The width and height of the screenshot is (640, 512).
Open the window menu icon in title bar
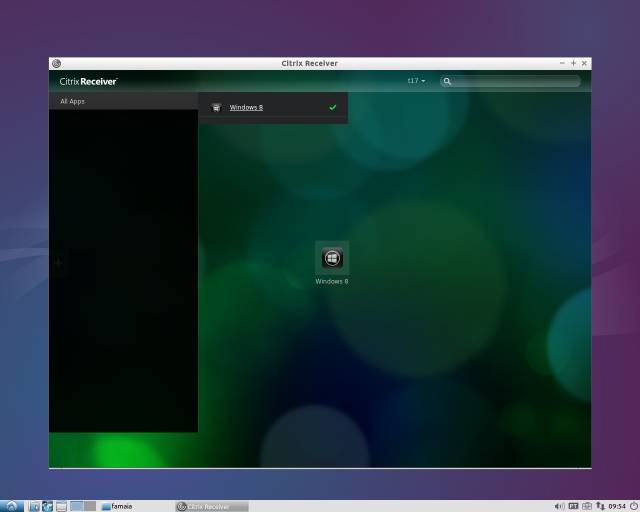57,63
